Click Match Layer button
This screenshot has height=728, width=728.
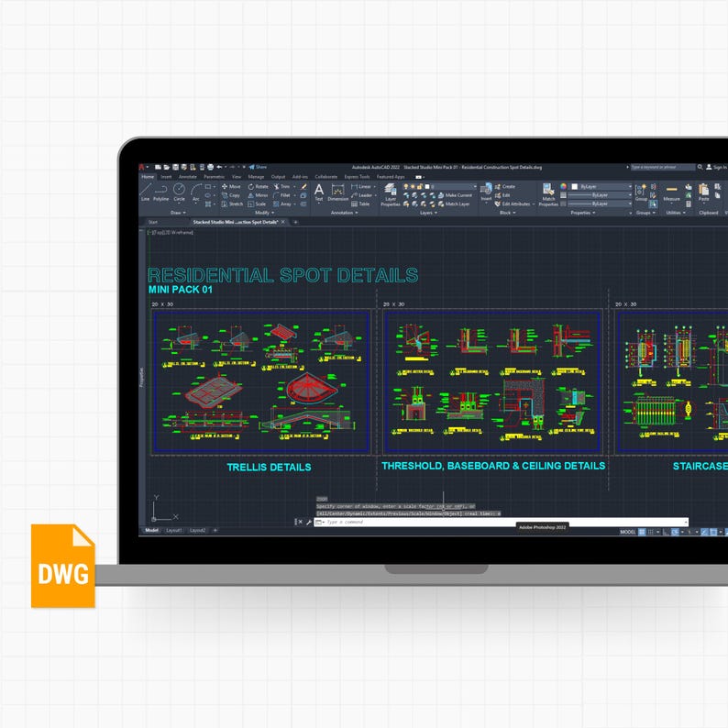(454, 204)
